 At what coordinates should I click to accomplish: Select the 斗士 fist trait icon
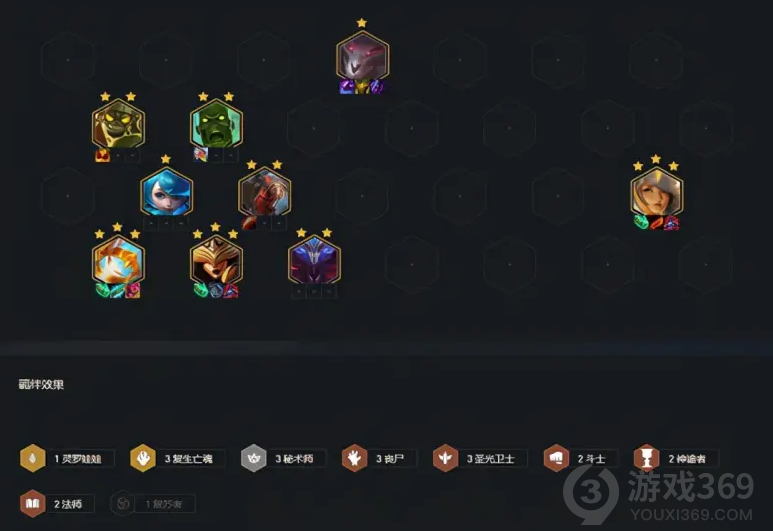[556, 458]
